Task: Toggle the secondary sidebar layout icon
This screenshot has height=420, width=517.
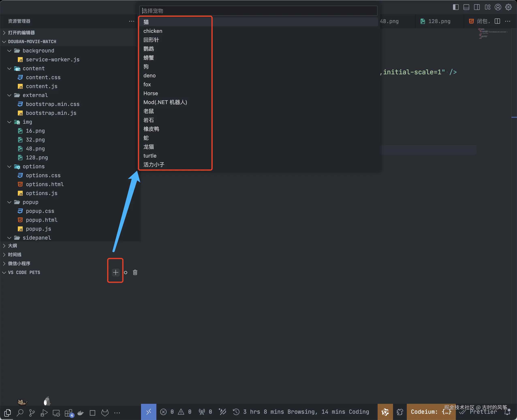Action: pyautogui.click(x=476, y=7)
